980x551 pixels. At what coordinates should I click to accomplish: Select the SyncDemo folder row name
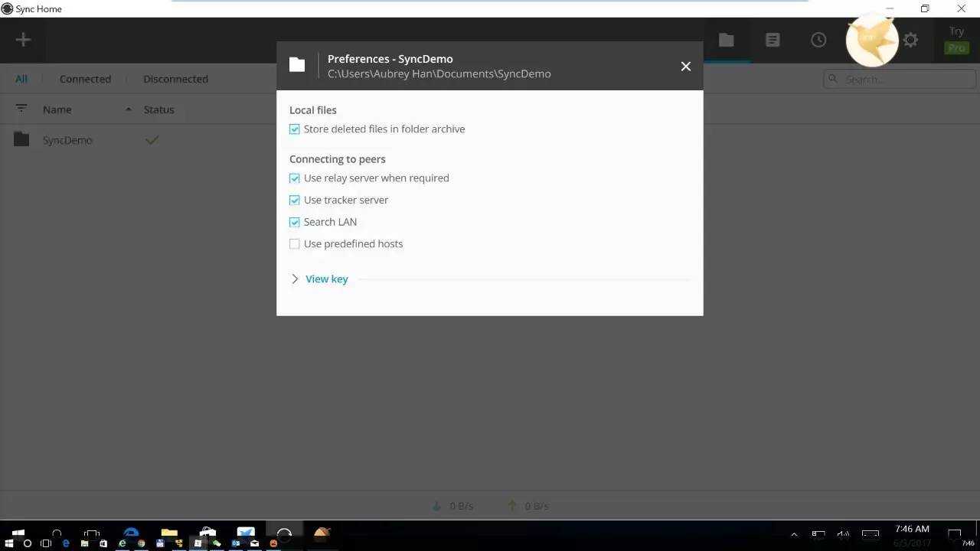[67, 140]
